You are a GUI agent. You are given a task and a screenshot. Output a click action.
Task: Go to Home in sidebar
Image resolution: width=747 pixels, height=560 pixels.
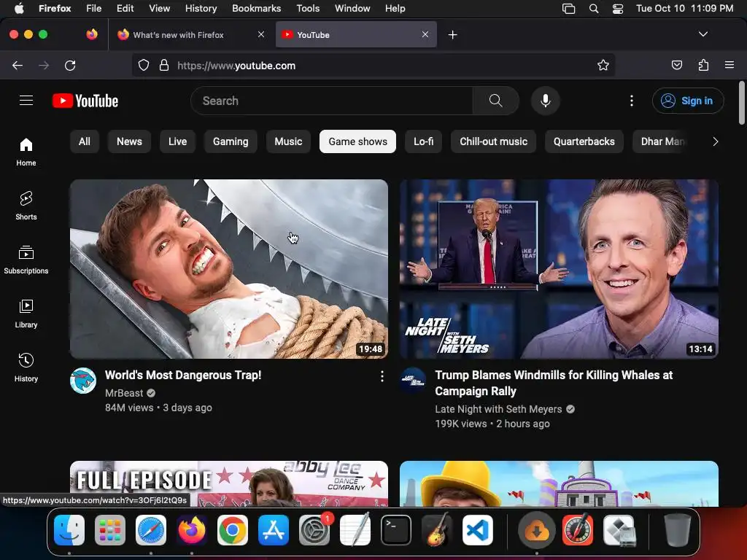(26, 152)
